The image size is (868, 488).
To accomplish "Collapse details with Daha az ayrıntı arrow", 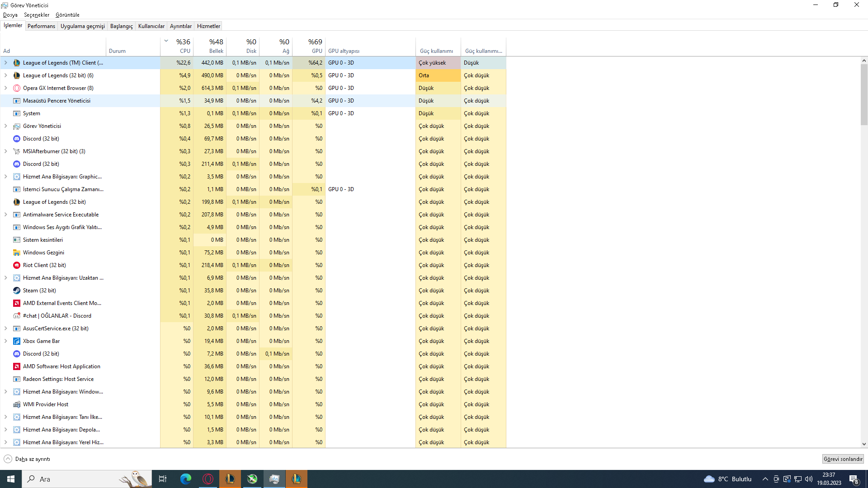I will click(x=8, y=459).
